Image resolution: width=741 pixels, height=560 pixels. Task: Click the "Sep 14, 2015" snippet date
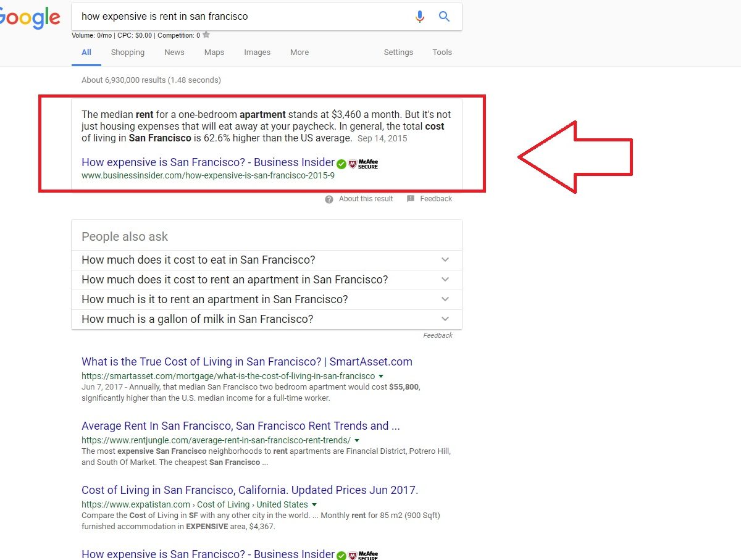(x=382, y=138)
